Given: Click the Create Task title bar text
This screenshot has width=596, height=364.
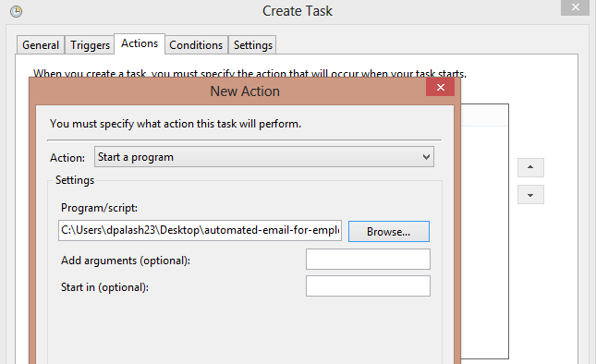Looking at the screenshot, I should 298,11.
